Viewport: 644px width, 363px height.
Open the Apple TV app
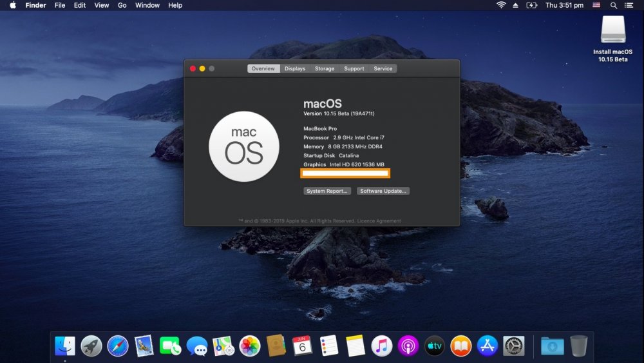(x=435, y=346)
